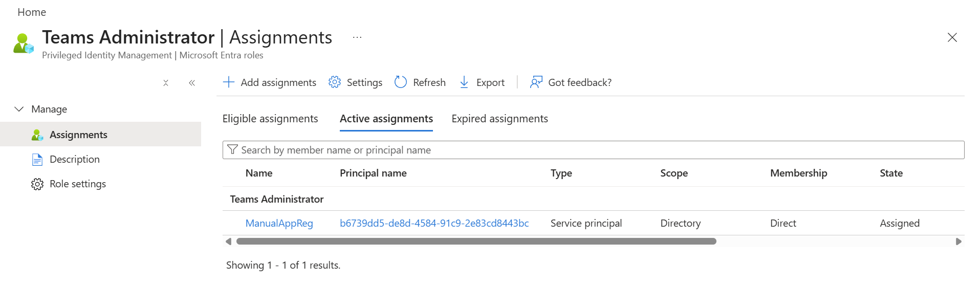Go to Home breadcrumb

(32, 12)
